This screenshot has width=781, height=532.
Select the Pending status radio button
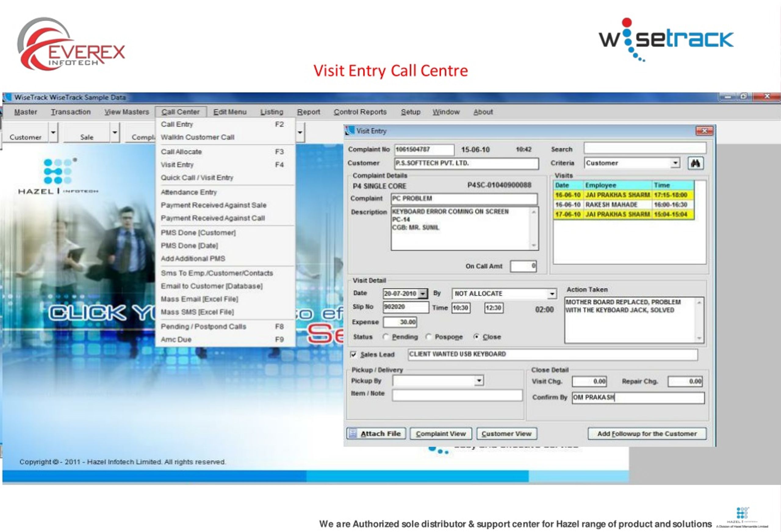coord(386,337)
